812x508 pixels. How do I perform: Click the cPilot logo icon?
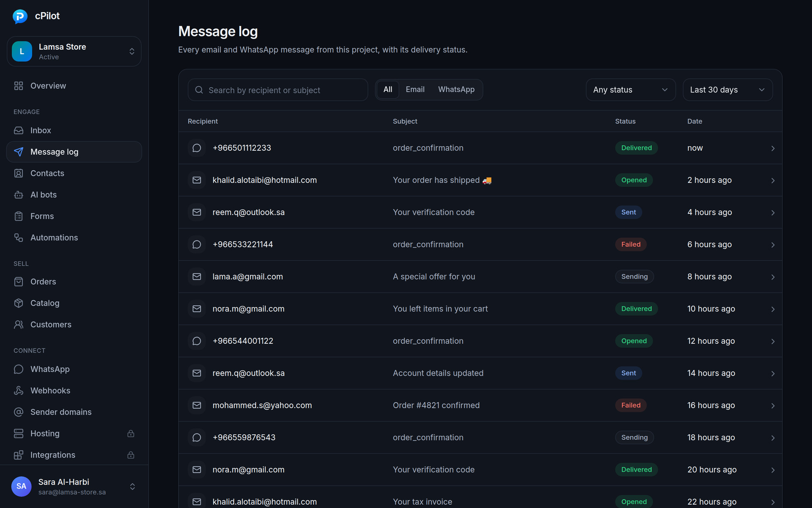[x=20, y=16]
